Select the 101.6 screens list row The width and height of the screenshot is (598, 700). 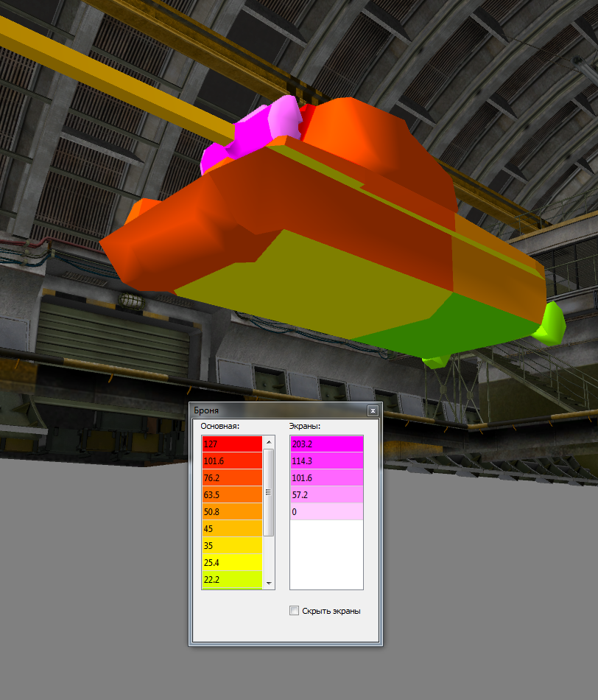(x=327, y=477)
